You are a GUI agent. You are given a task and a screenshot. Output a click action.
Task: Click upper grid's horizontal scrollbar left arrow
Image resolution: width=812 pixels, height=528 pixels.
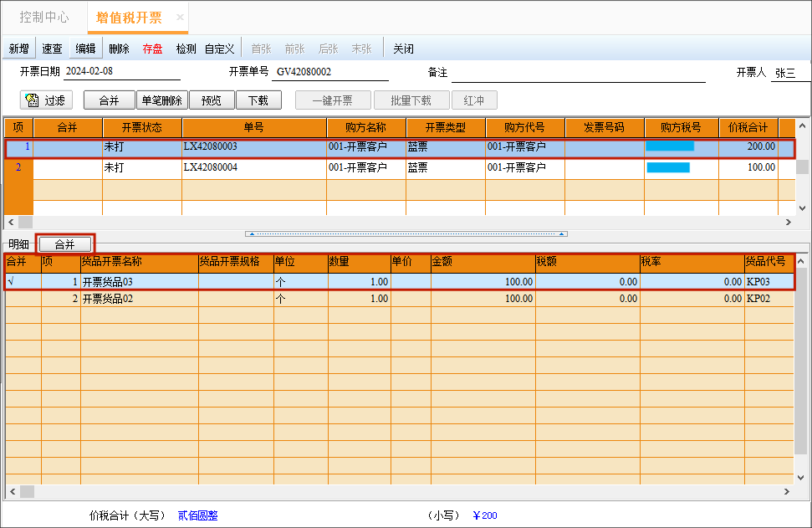11,222
